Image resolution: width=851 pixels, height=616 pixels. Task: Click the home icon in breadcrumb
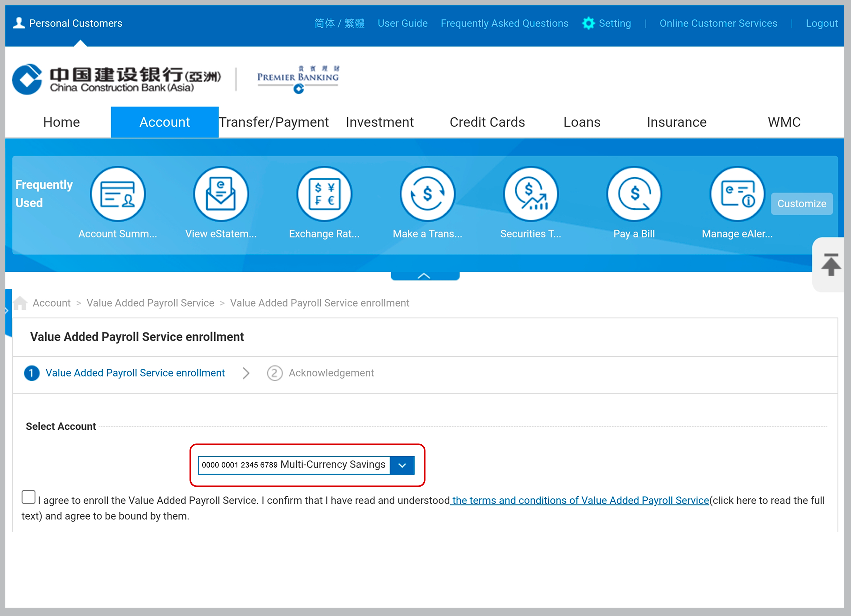20,303
